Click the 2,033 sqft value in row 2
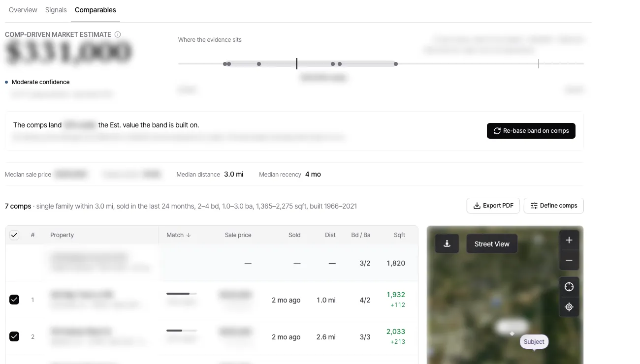Image resolution: width=640 pixels, height=364 pixels. 396,332
